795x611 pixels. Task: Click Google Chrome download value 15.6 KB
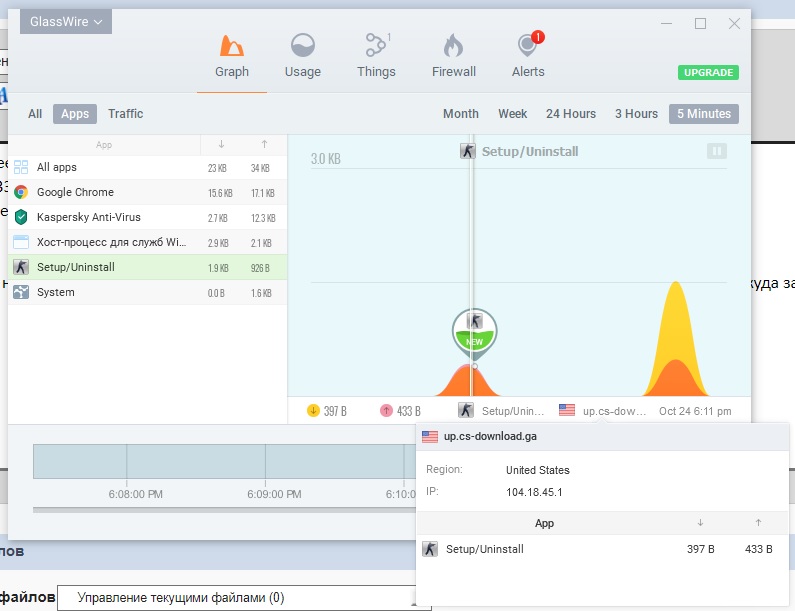(x=220, y=193)
